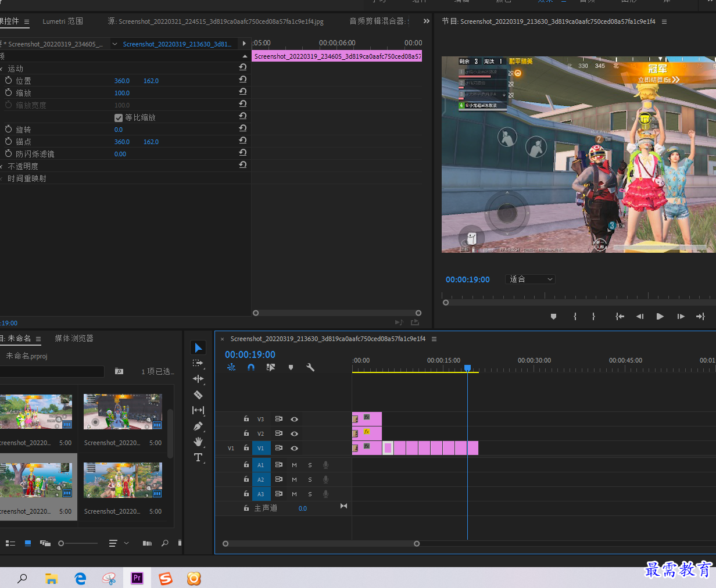The image size is (716, 588).
Task: Toggle V3 track output eye
Action: (295, 419)
